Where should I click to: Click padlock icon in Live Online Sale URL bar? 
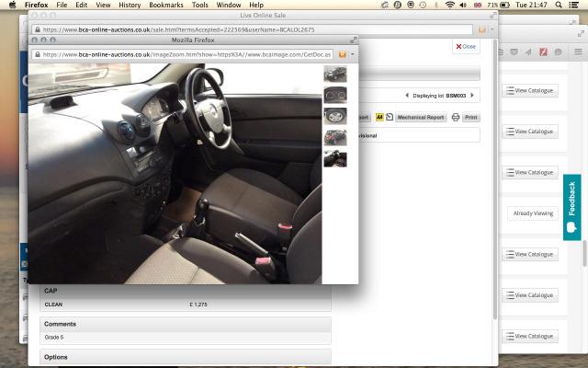point(37,29)
